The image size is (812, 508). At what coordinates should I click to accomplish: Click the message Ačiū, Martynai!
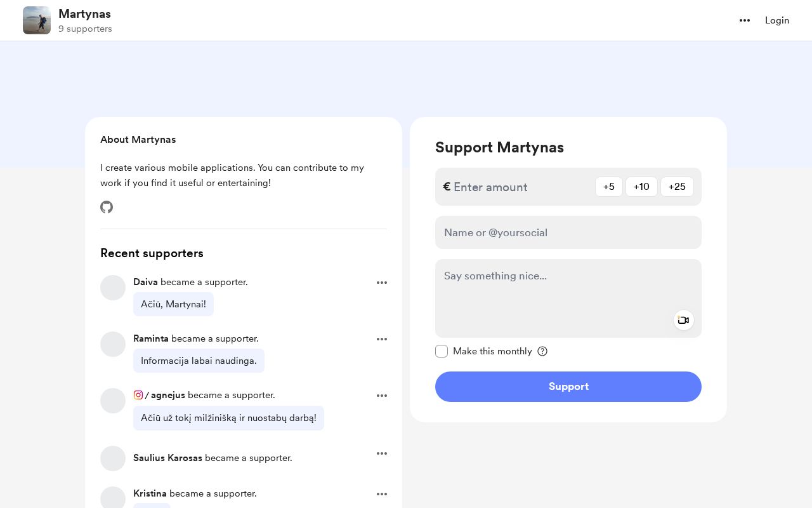tap(173, 304)
